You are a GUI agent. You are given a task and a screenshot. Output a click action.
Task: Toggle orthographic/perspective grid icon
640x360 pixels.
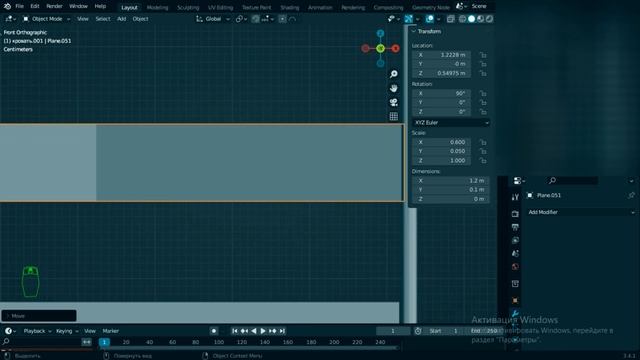point(393,116)
